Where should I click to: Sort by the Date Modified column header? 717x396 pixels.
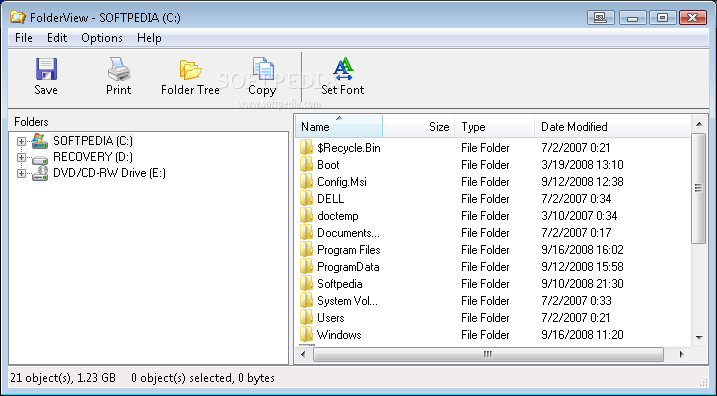[612, 126]
